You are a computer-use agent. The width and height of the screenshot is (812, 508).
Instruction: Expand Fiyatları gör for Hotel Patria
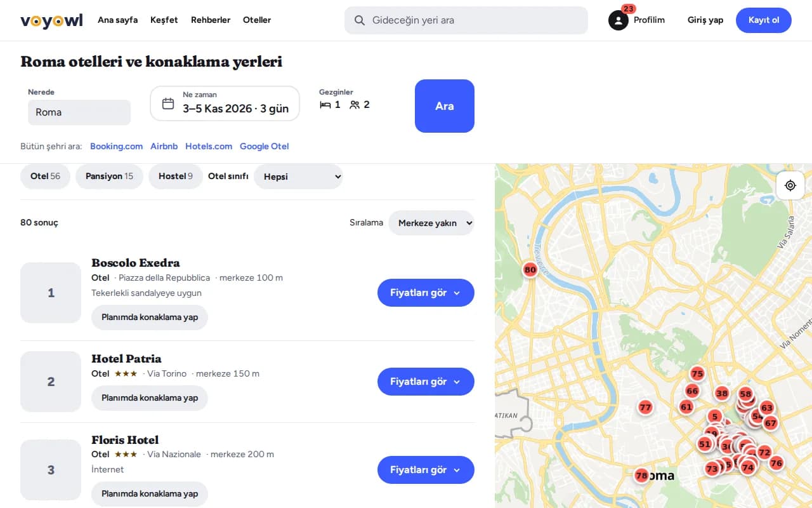426,382
